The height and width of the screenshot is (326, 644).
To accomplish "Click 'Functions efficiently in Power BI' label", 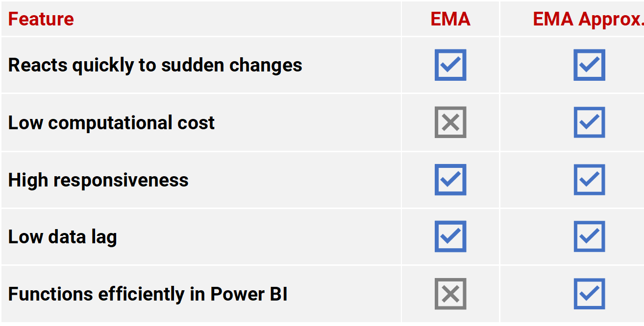I will tap(148, 294).
